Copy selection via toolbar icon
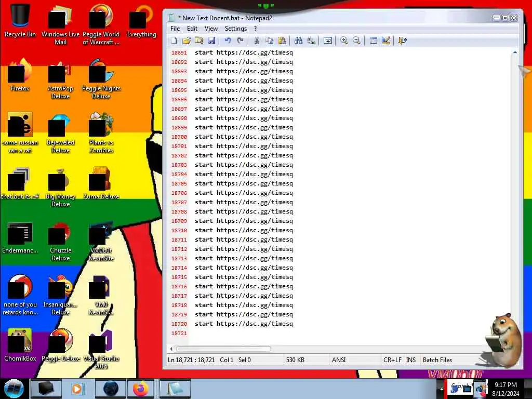532x399 pixels. pos(270,41)
